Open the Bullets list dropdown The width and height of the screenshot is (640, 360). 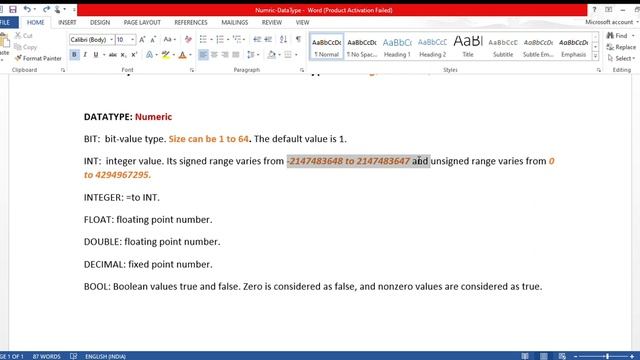coord(211,40)
